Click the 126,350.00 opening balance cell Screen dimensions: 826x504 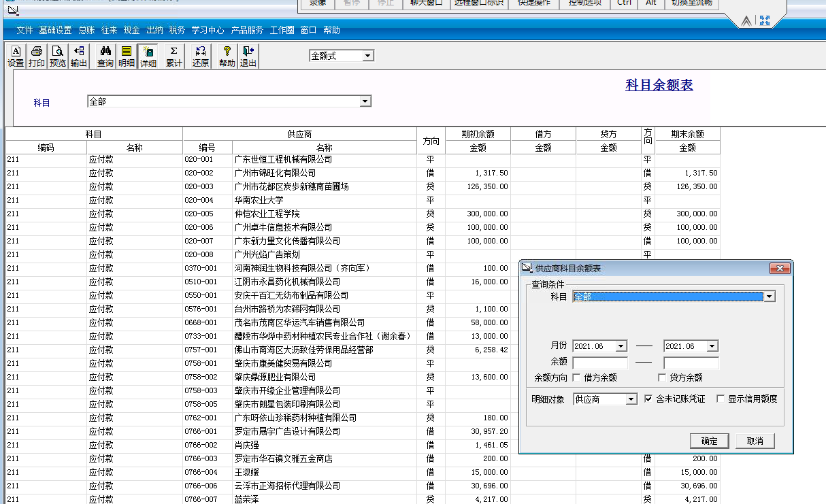(x=478, y=186)
